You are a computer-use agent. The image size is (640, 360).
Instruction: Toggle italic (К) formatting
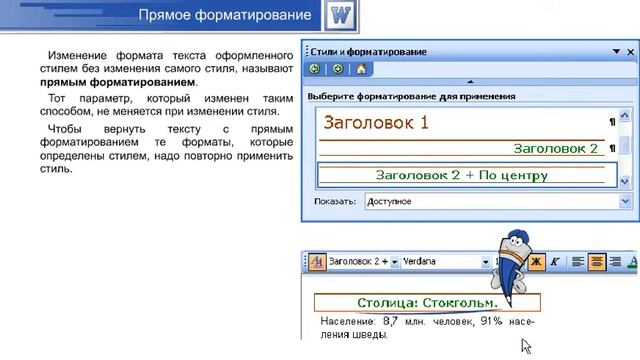tap(555, 262)
